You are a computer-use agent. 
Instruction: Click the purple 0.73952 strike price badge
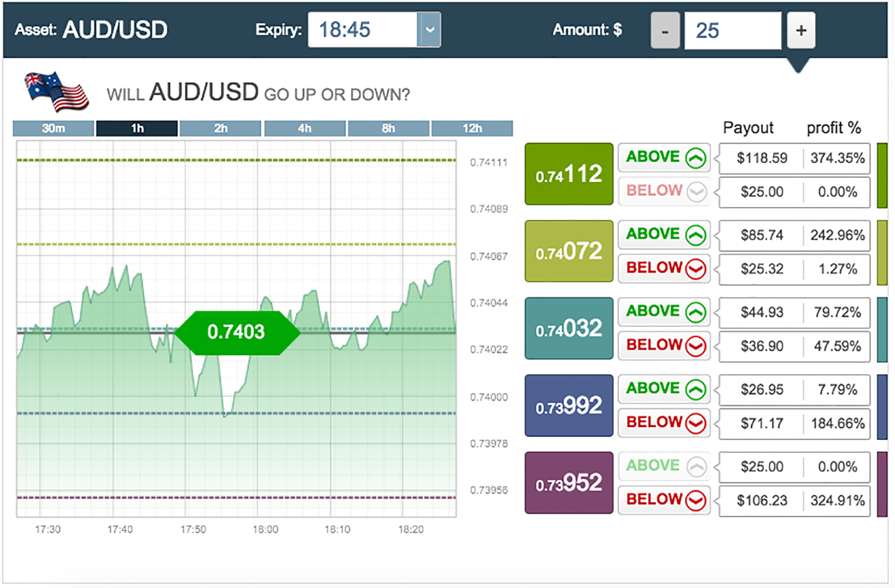coord(568,482)
